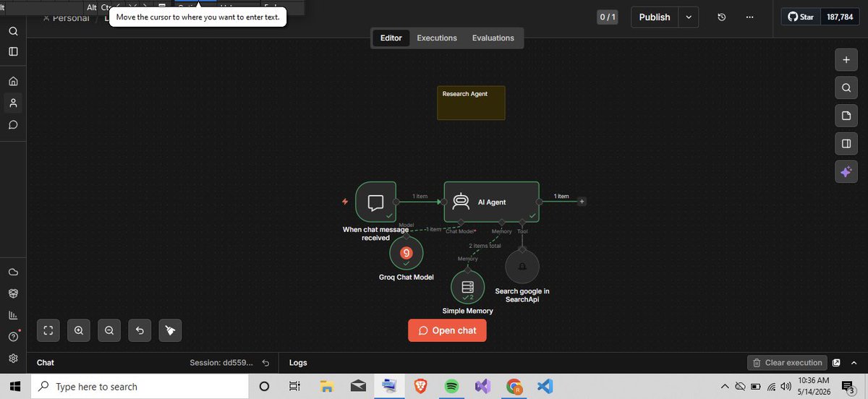Open the templates box icon in sidebar
This screenshot has height=399, width=868.
[x=13, y=293]
